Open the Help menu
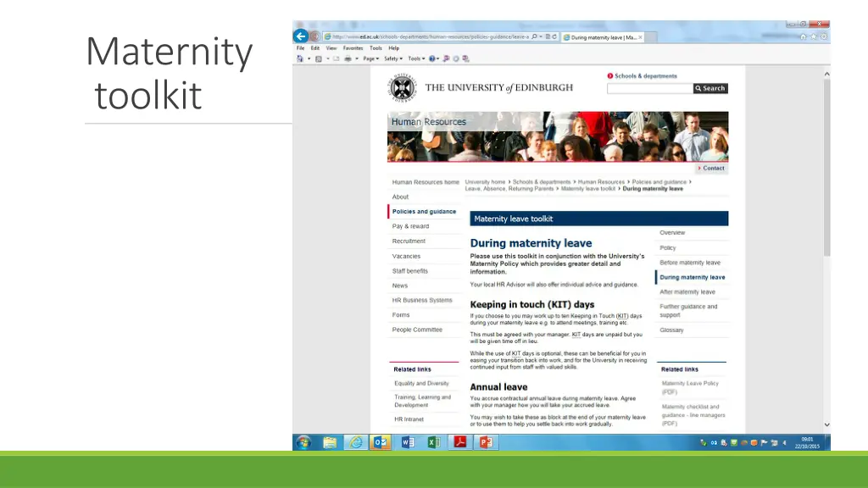Viewport: 868px width, 488px height. 393,48
